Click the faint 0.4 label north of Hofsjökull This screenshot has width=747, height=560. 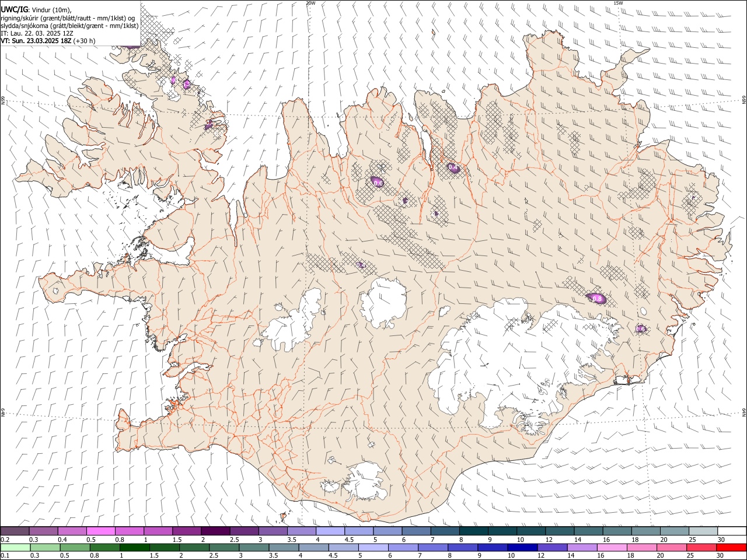pyautogui.click(x=361, y=265)
